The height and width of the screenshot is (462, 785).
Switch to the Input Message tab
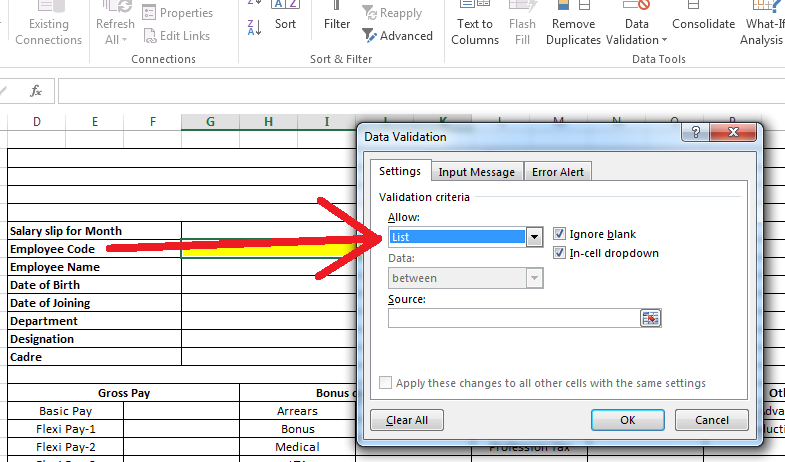[x=477, y=172]
